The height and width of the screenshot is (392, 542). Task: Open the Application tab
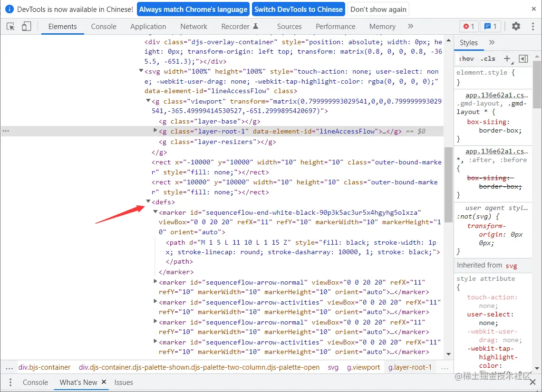(x=148, y=27)
